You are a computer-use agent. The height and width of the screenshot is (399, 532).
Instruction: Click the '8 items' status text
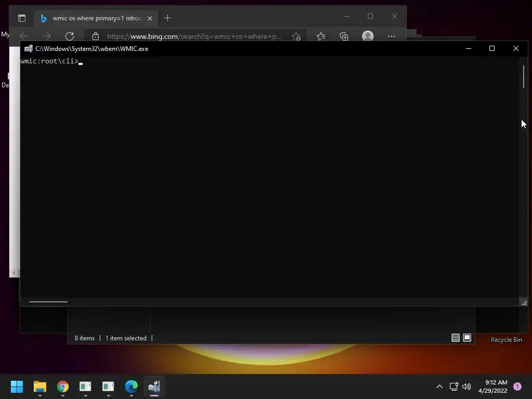click(85, 338)
